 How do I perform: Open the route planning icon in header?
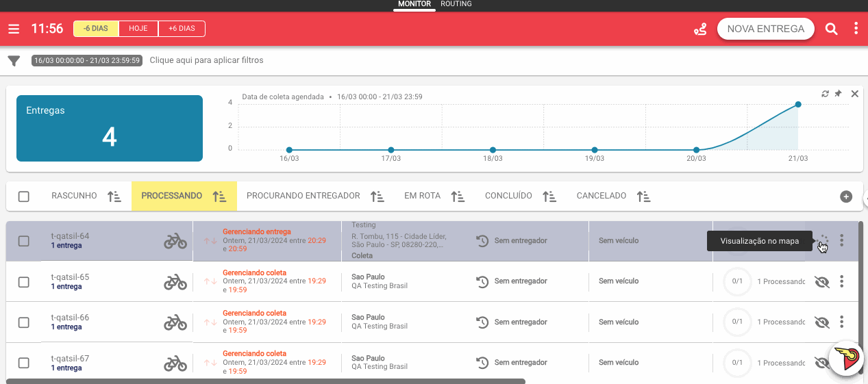tap(700, 29)
